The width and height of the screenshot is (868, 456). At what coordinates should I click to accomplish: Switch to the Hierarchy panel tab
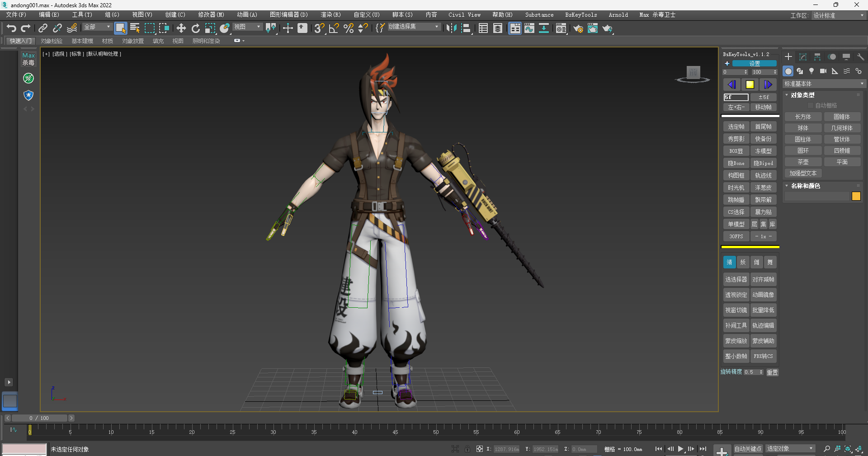[817, 57]
